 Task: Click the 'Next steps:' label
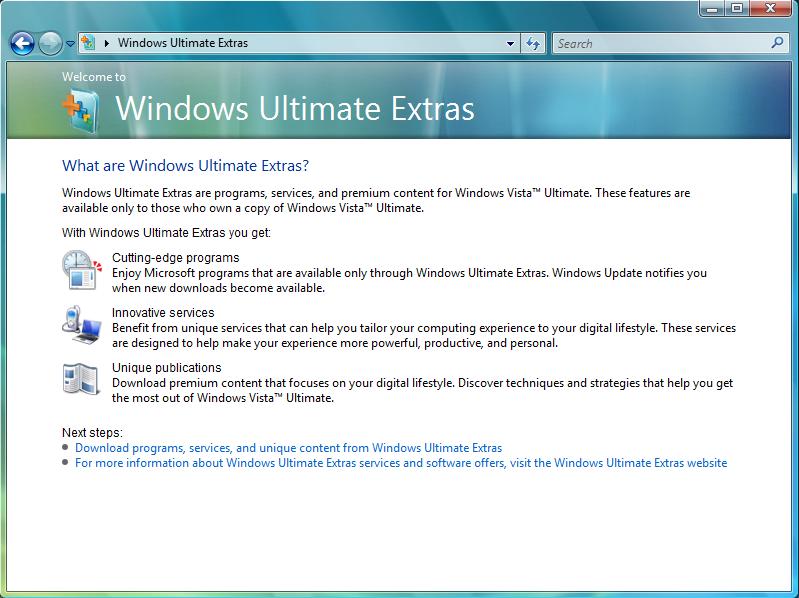point(92,433)
